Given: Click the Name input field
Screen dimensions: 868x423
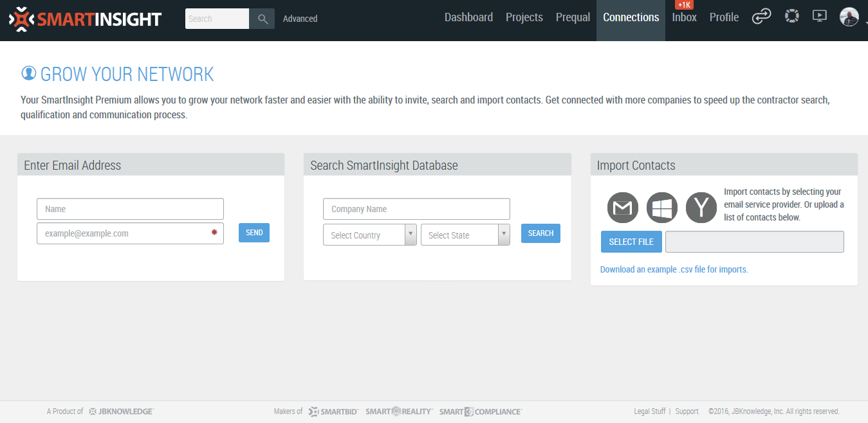Looking at the screenshot, I should [x=130, y=209].
